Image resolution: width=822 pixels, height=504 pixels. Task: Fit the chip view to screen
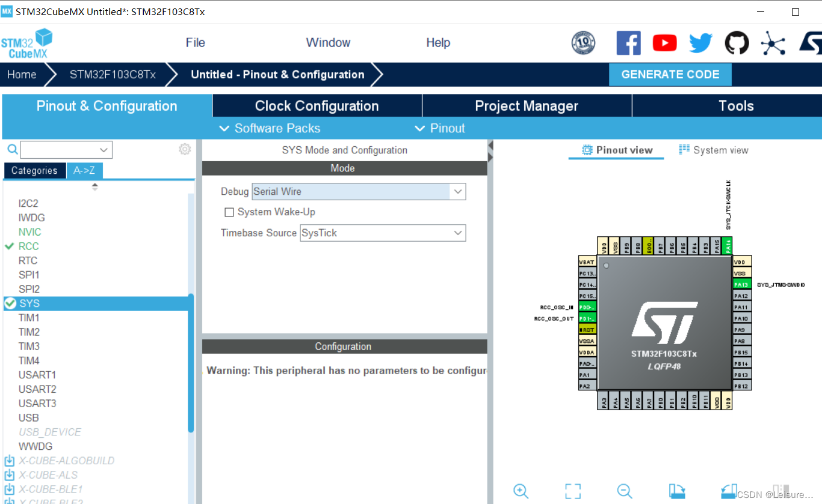coord(573,491)
